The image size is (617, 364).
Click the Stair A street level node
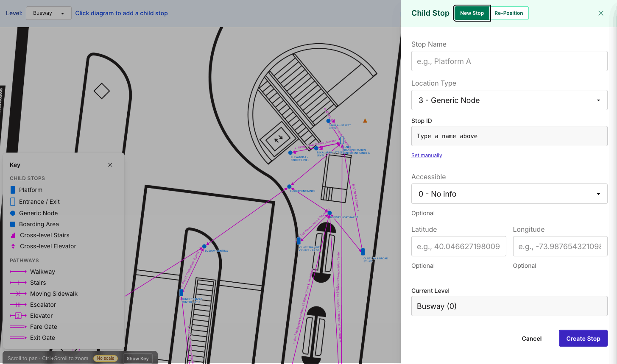pos(328,121)
